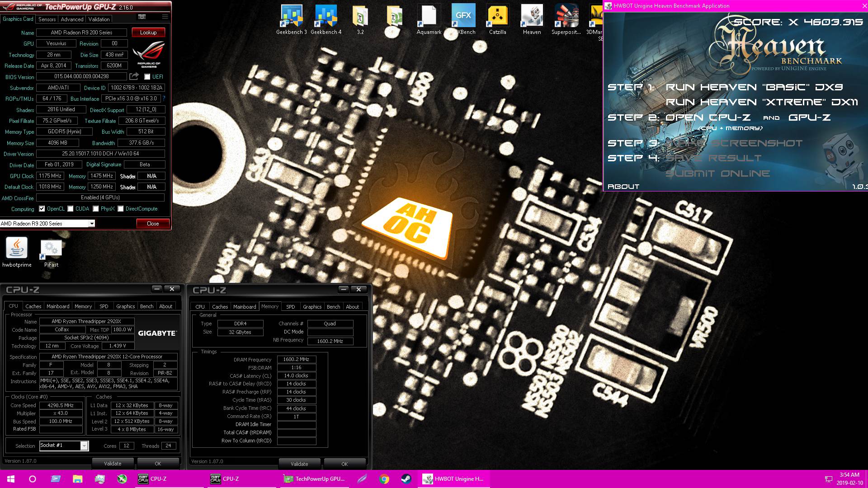The height and width of the screenshot is (488, 868).
Task: Switch to HWBOT Unigine taskbar item
Action: tap(454, 479)
